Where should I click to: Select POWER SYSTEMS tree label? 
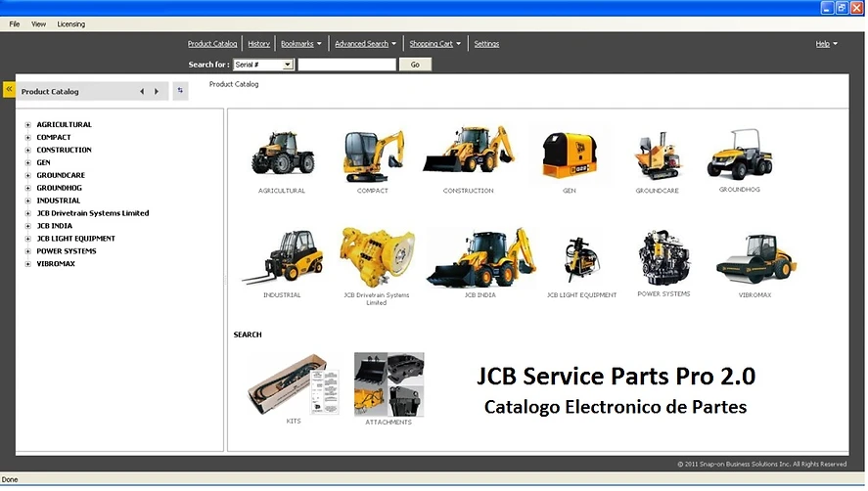tap(67, 251)
